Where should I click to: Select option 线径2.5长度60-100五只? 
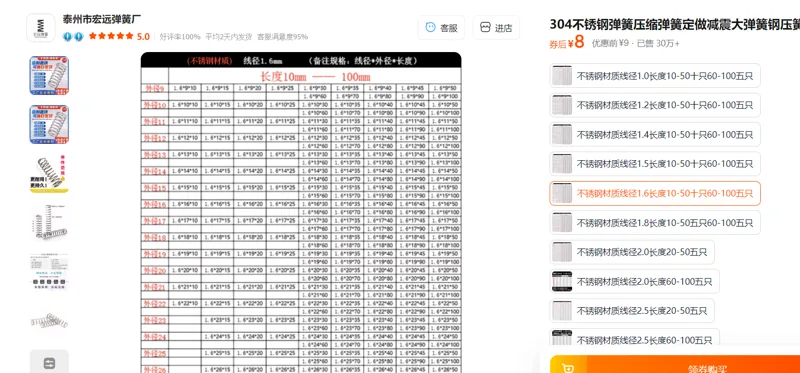635,338
